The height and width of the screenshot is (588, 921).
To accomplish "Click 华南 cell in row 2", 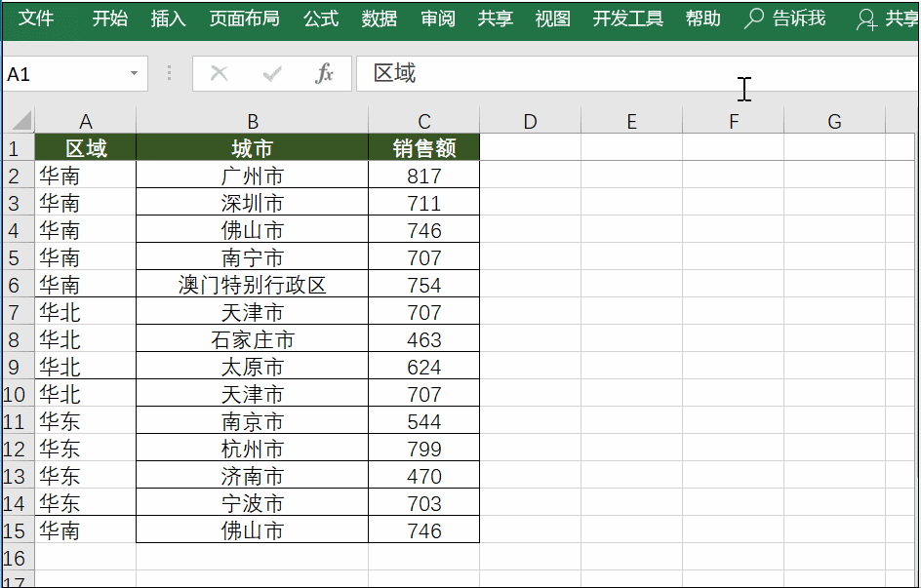I will point(86,175).
